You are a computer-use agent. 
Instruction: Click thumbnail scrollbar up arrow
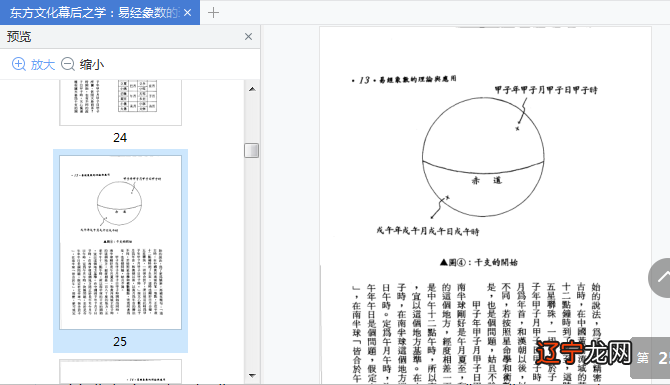pos(252,89)
